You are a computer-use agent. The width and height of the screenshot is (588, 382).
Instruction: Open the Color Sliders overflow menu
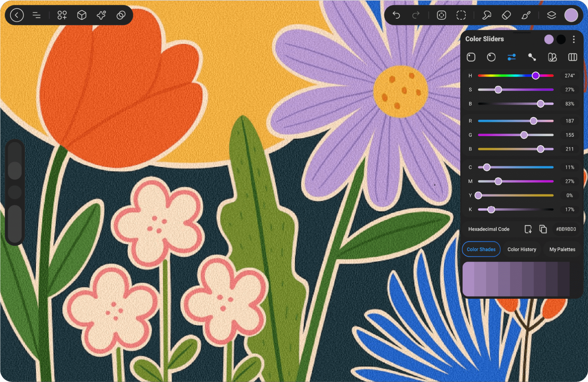[x=573, y=39]
